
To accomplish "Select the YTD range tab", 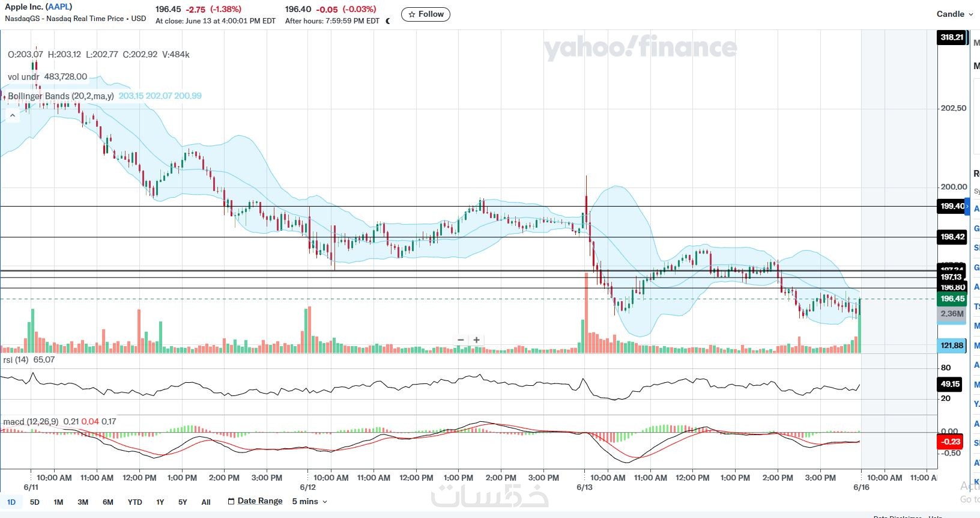I will pos(135,502).
